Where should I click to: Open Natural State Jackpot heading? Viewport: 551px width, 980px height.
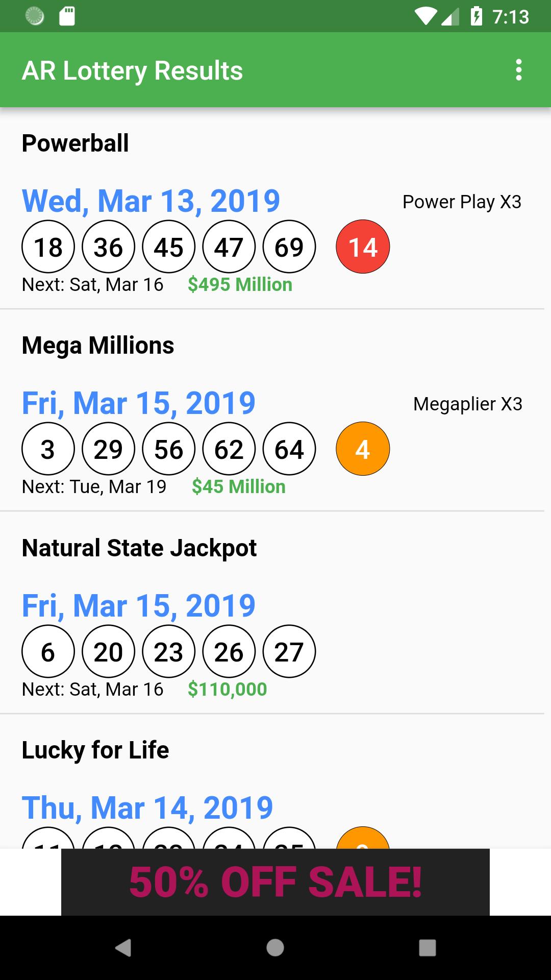[139, 548]
